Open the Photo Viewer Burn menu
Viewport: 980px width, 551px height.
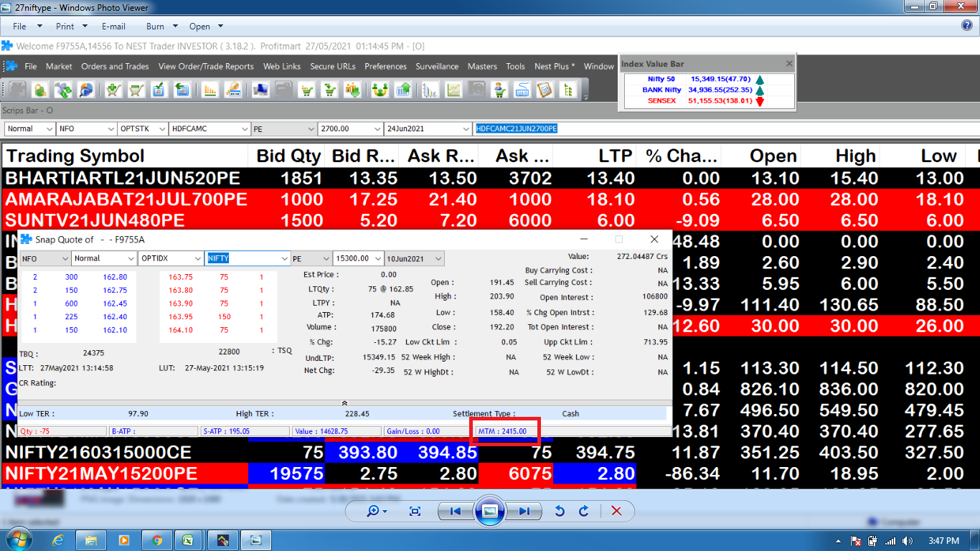point(161,27)
